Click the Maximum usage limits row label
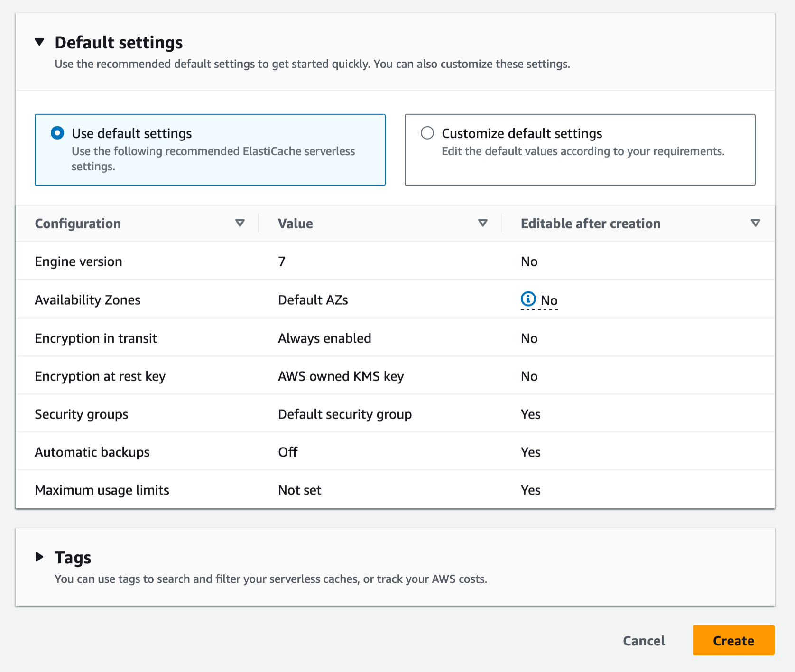This screenshot has width=795, height=672. [x=102, y=490]
